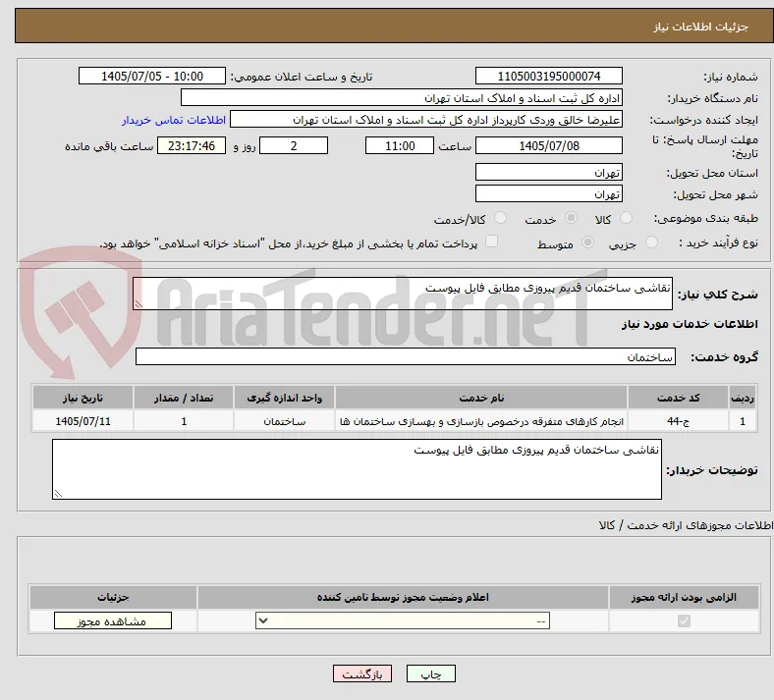Toggle the mandatory permit checkbox
Screen dimensions: 774x700
click(684, 620)
